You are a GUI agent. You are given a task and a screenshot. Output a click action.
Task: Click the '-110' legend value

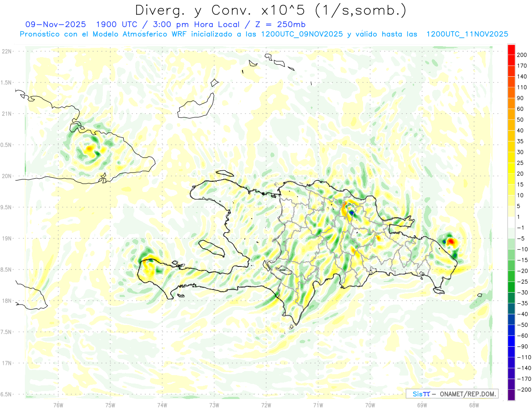(x=523, y=357)
